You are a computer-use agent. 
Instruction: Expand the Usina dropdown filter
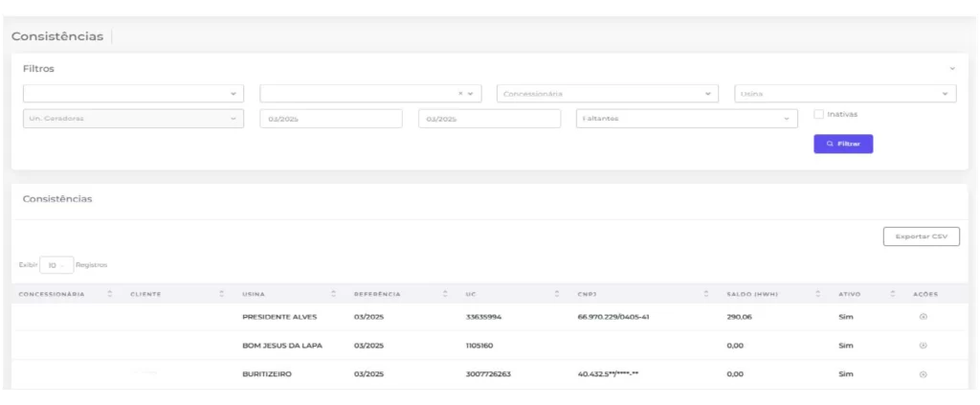coord(844,94)
